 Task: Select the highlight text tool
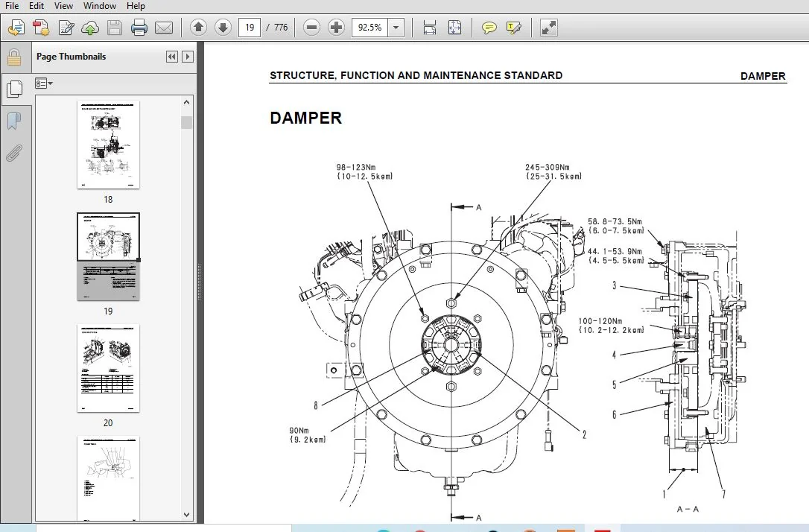514,28
